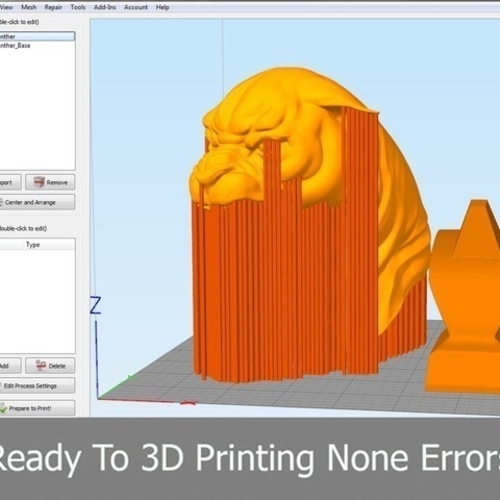
Task: Click the Delete process button
Action: (x=50, y=366)
